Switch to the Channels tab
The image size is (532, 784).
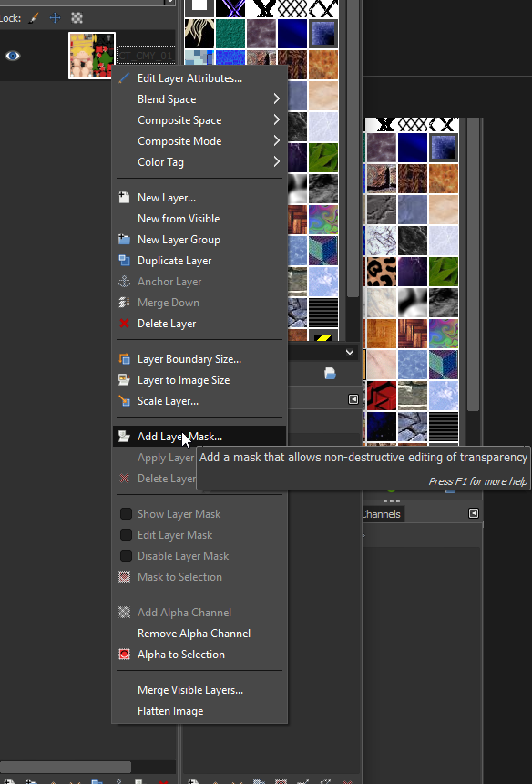pos(383,514)
